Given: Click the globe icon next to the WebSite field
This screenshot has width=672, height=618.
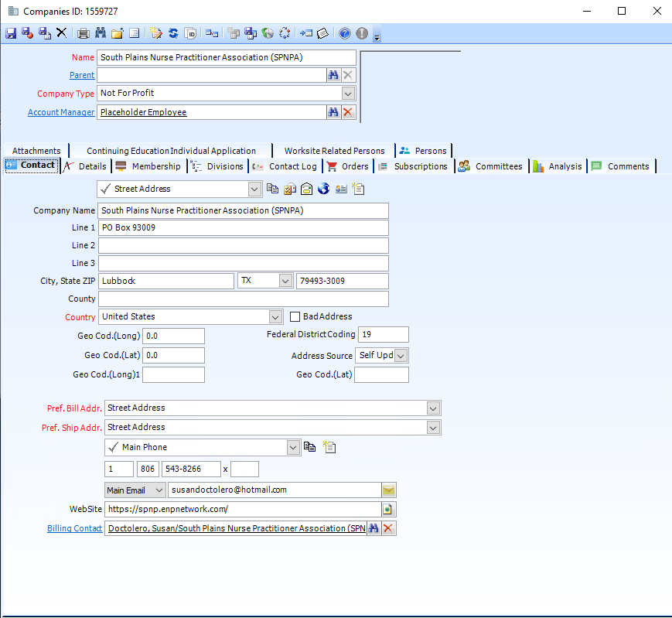Looking at the screenshot, I should (x=387, y=509).
